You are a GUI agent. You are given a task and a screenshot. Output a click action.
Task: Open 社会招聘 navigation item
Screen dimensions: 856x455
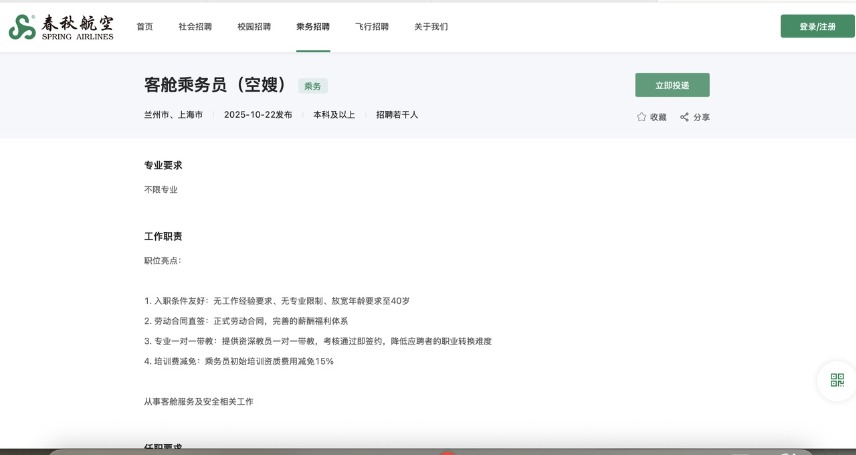point(195,27)
